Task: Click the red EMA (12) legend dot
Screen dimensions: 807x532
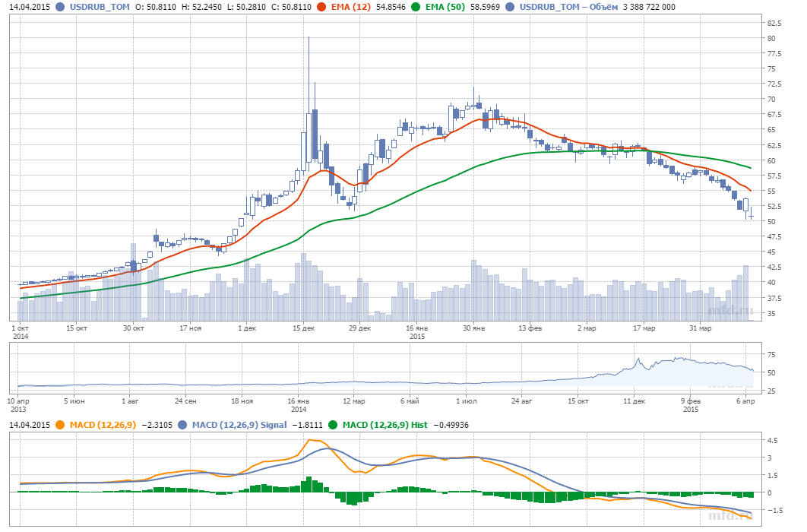Action: (x=321, y=7)
